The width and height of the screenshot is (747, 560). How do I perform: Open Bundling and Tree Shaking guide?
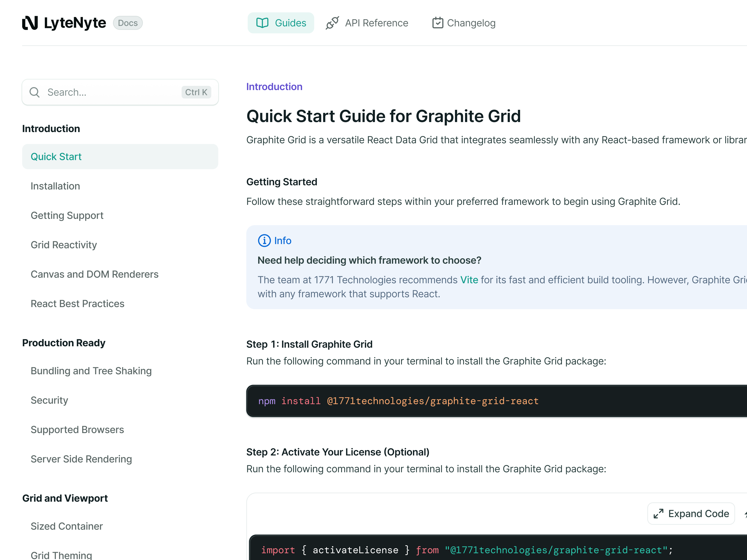coord(91,371)
